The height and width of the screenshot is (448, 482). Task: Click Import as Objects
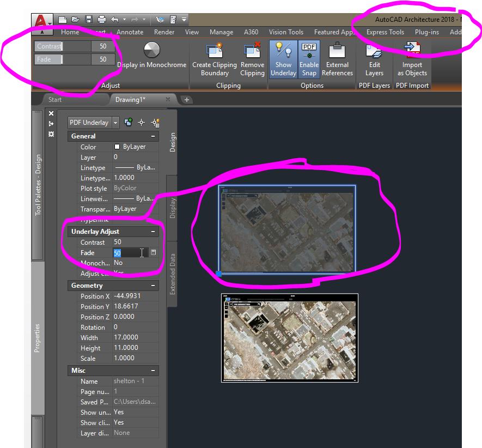click(412, 59)
